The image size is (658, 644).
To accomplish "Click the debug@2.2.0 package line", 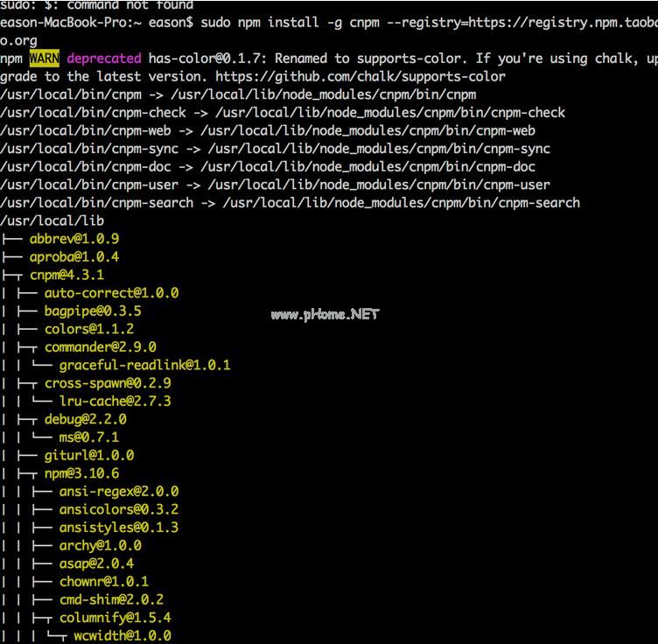I will coord(86,419).
